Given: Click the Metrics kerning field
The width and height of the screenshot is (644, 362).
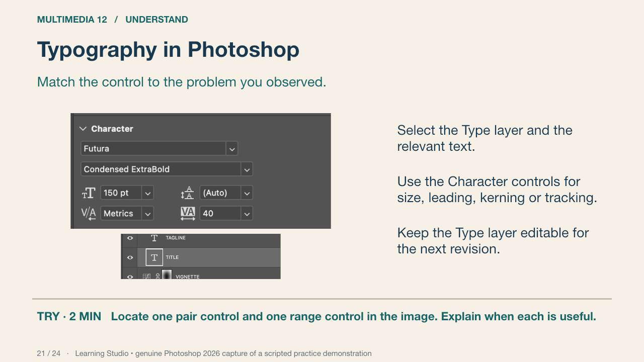Looking at the screenshot, I should click(121, 214).
